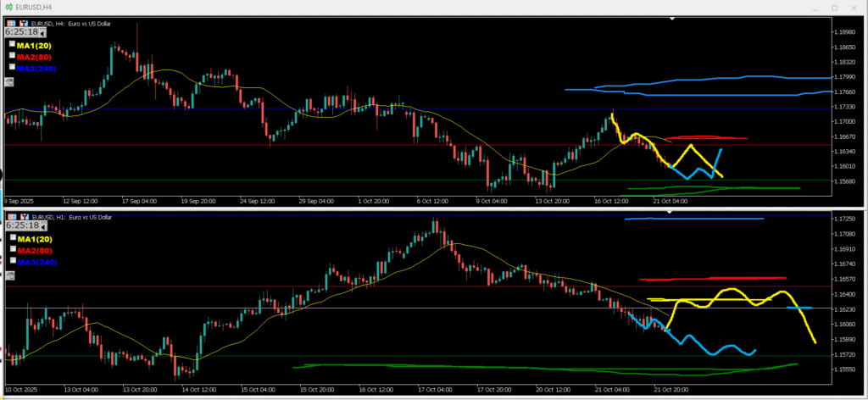868x400 pixels.
Task: Click '14 Oct 12:00' on the H1 time axis
Action: pyautogui.click(x=198, y=388)
